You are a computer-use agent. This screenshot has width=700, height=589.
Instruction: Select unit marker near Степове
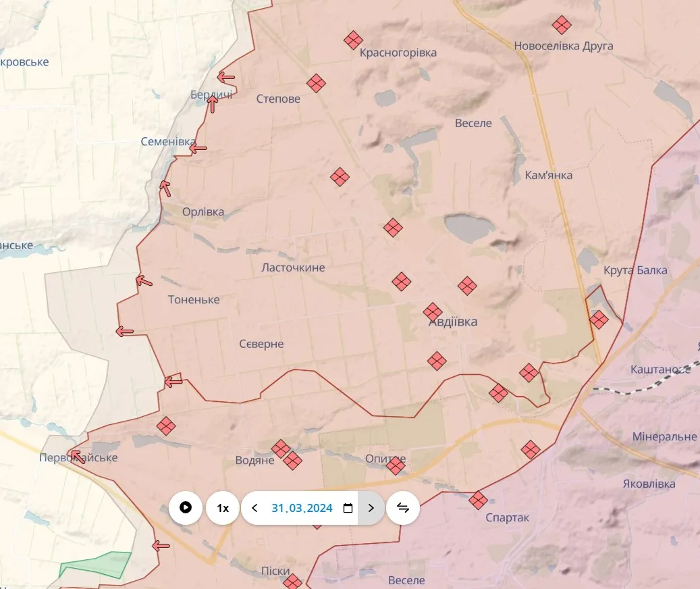click(x=317, y=84)
